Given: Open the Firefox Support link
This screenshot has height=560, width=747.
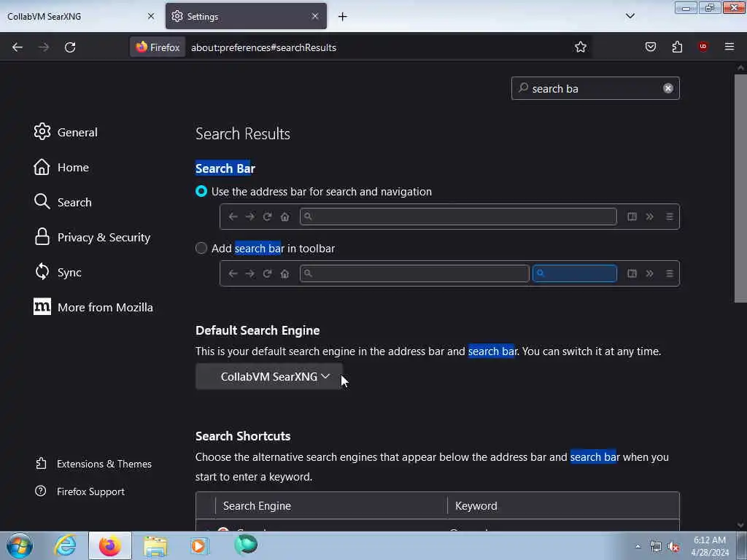Looking at the screenshot, I should click(x=80, y=491).
